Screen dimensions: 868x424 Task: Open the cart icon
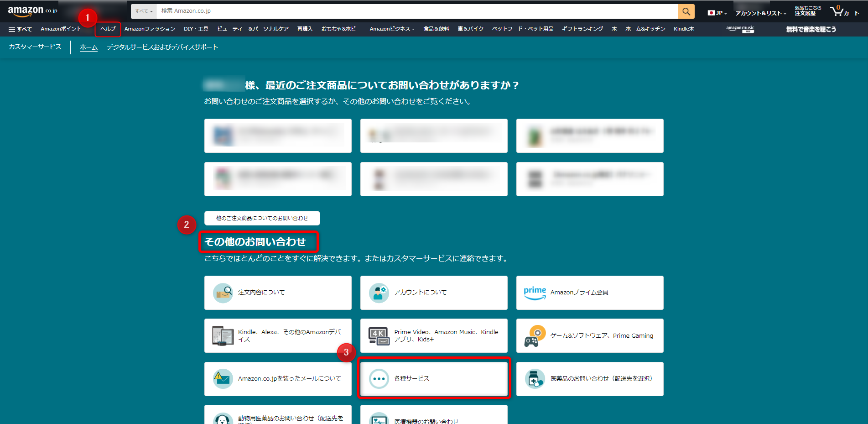click(844, 11)
